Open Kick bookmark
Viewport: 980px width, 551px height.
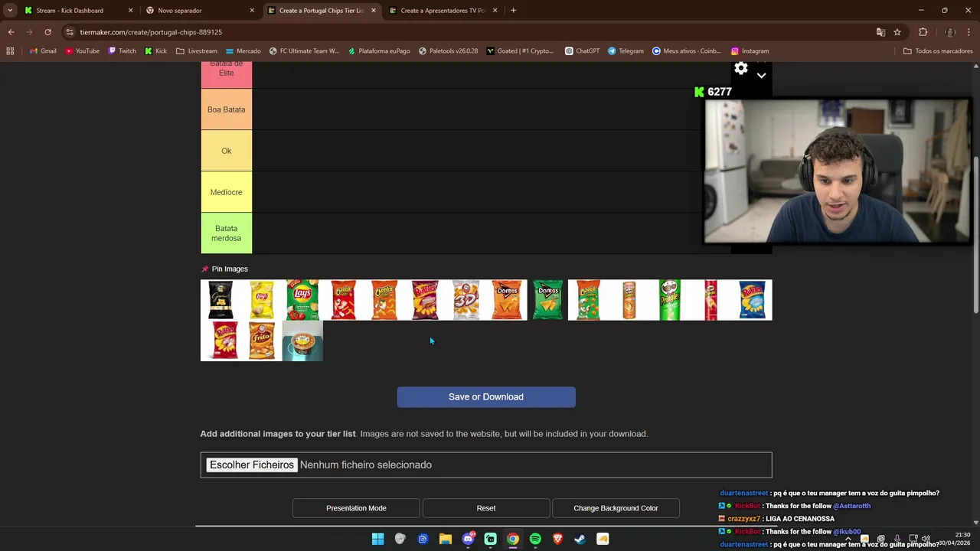pyautogui.click(x=155, y=51)
